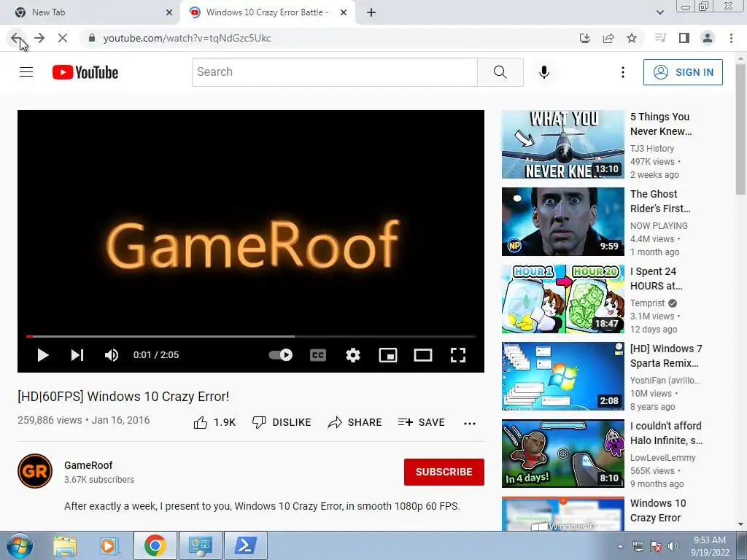Open the media control icon in Chrome toolbar
This screenshot has height=560, width=747.
(660, 38)
